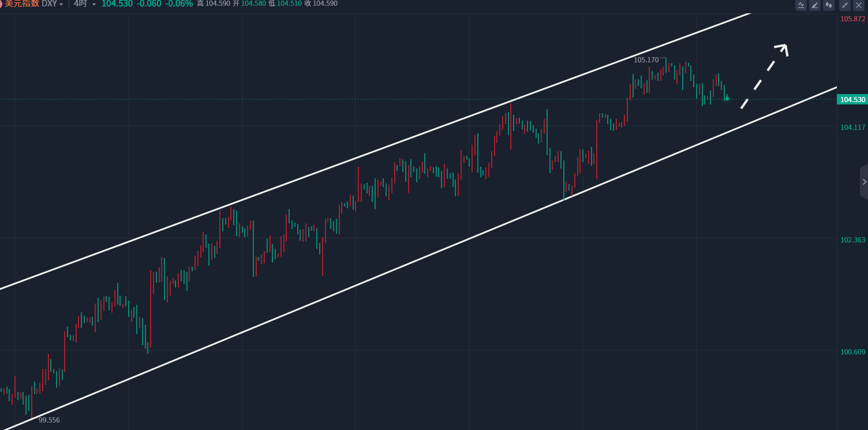Click the 105.170 high price label
Viewport: 868px width, 430px height.
point(646,59)
